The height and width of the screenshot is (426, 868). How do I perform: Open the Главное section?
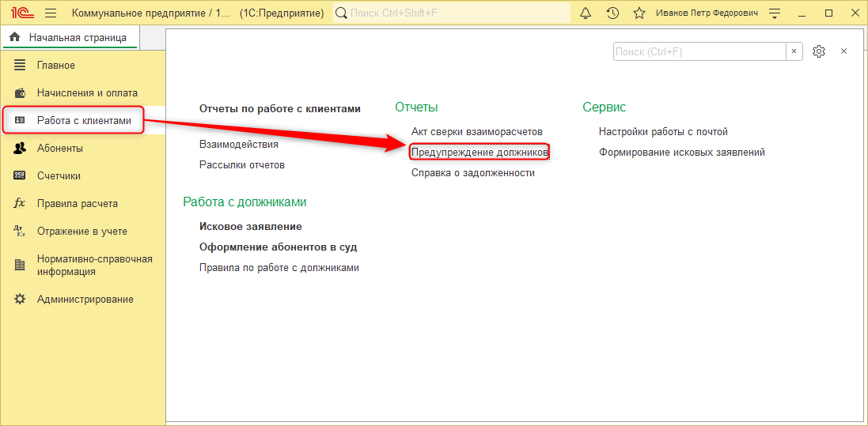56,65
